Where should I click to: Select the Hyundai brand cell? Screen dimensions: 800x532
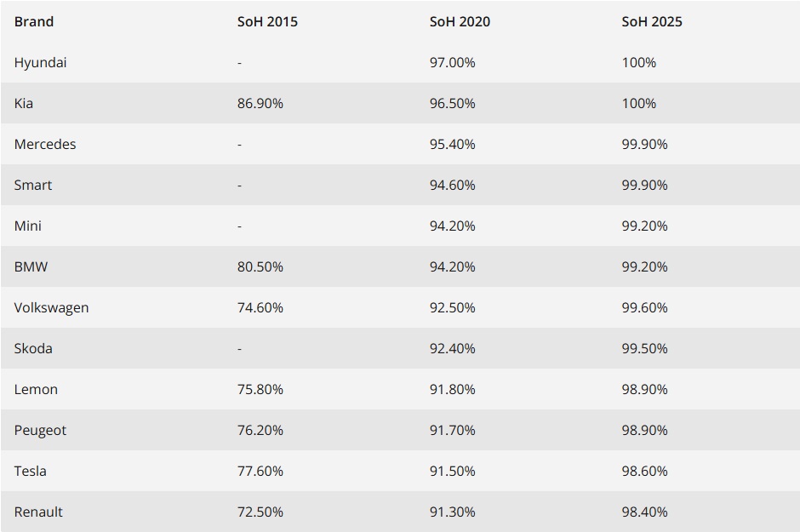[x=40, y=62]
